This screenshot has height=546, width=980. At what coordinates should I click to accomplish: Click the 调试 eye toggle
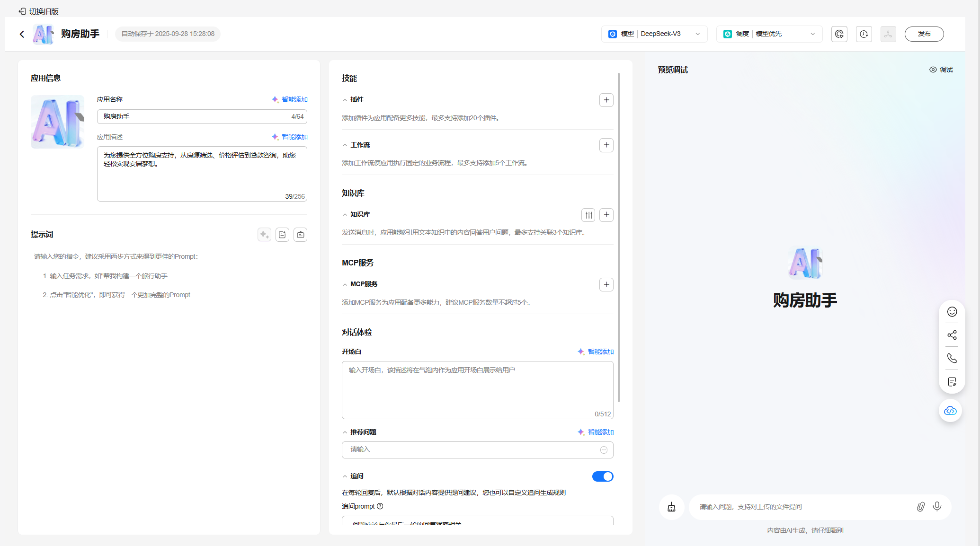click(941, 70)
